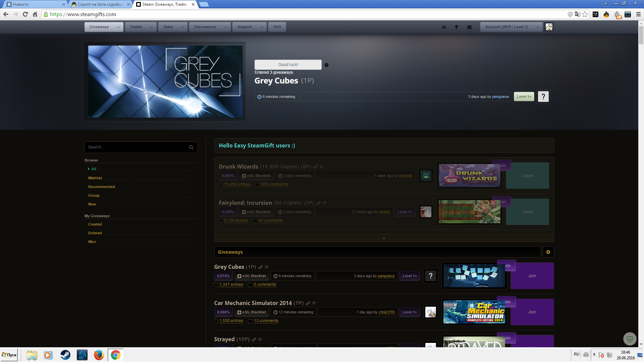Expand the Sales dropdown arrow
Screen dimensions: 644x362
pyautogui.click(x=182, y=27)
